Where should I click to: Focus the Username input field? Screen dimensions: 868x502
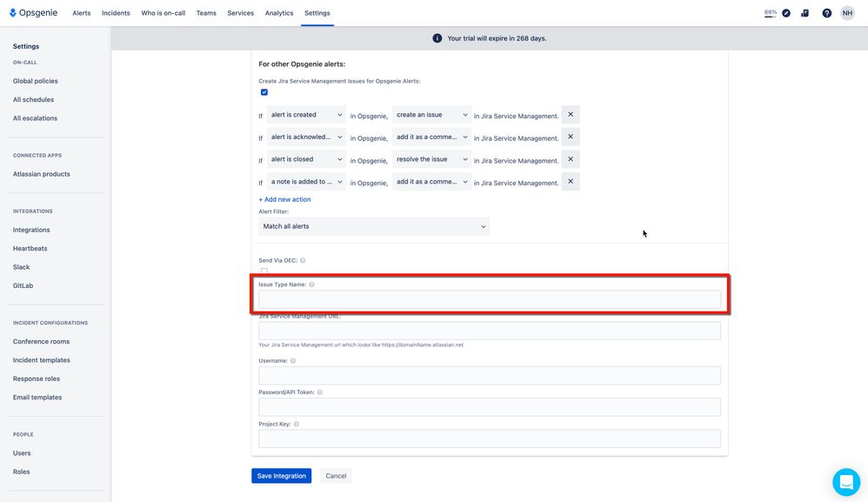pos(490,375)
